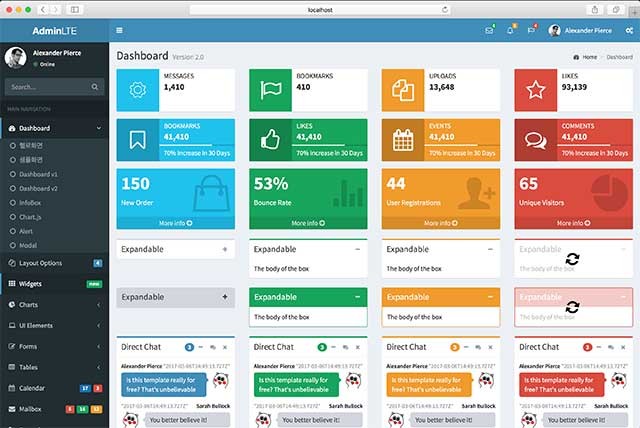This screenshot has height=428, width=640.
Task: Open InfoBox sidebar item
Action: [55, 203]
